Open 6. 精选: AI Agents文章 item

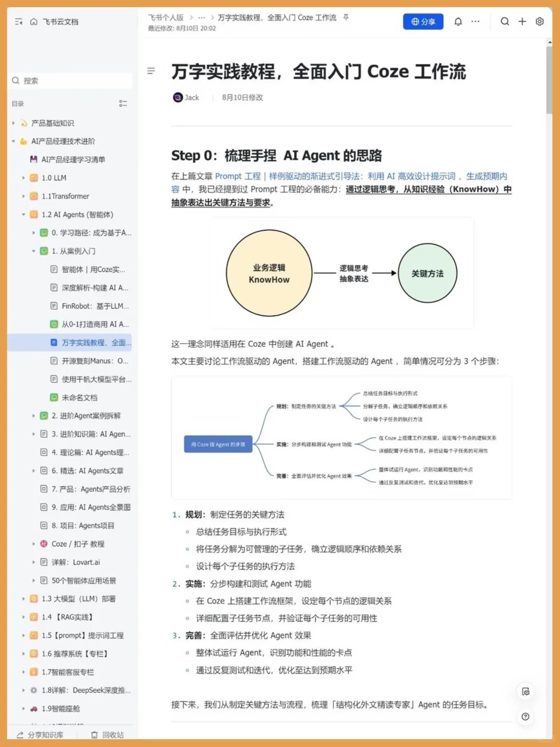[x=87, y=471]
